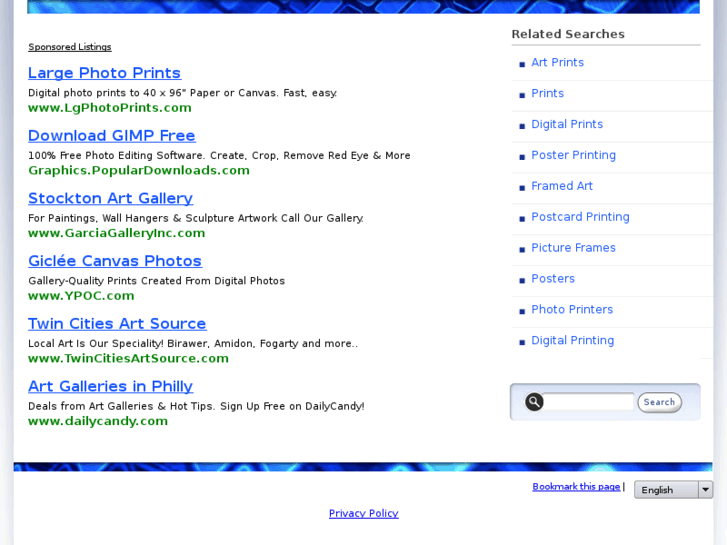The image size is (727, 545).
Task: Focus the search text field
Action: (x=588, y=402)
